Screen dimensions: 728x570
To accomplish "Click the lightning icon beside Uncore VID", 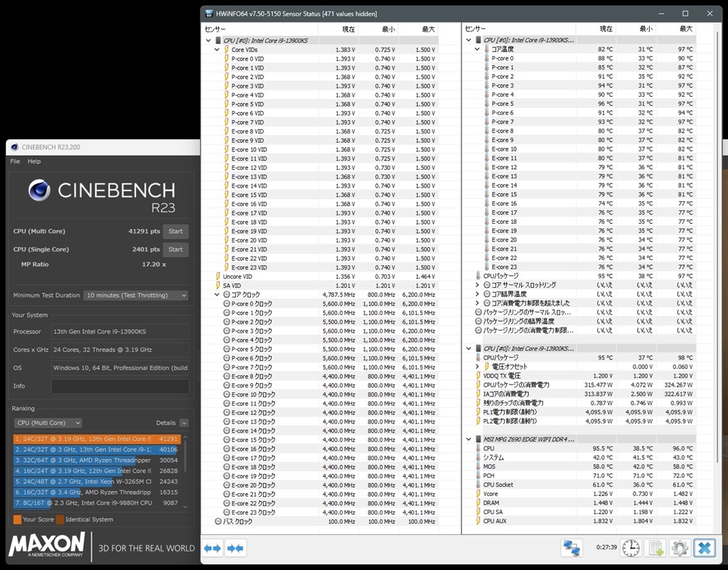I will [218, 276].
